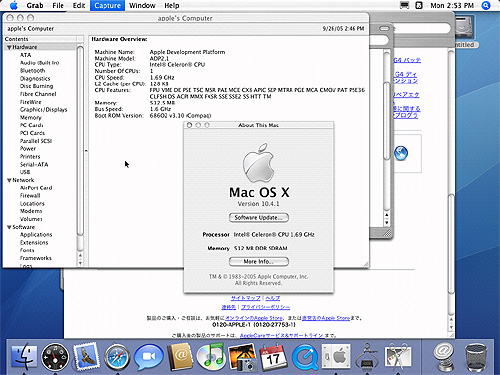Select Disc Burning in Contents
500x375 pixels.
(36, 86)
